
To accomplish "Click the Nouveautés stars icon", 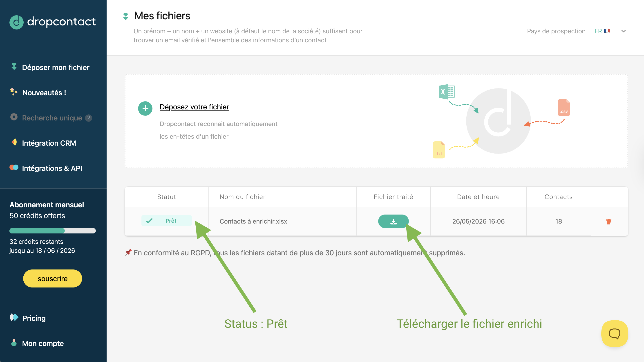I will (x=14, y=92).
